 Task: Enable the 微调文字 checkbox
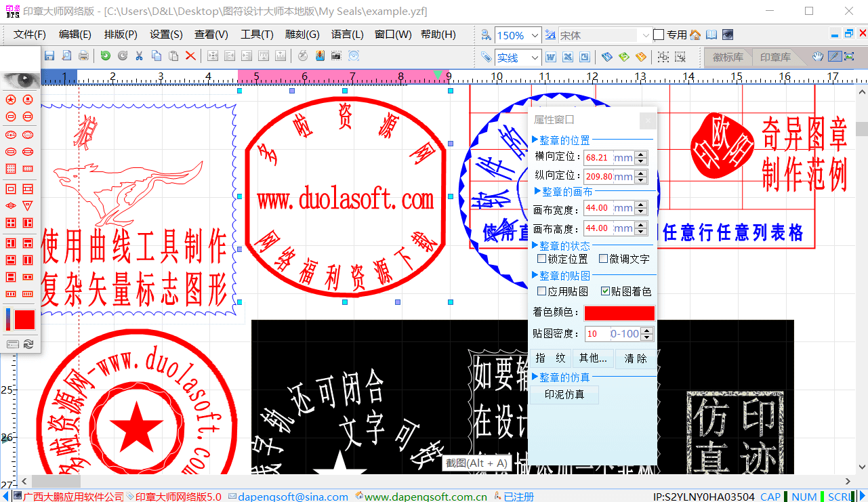point(603,259)
